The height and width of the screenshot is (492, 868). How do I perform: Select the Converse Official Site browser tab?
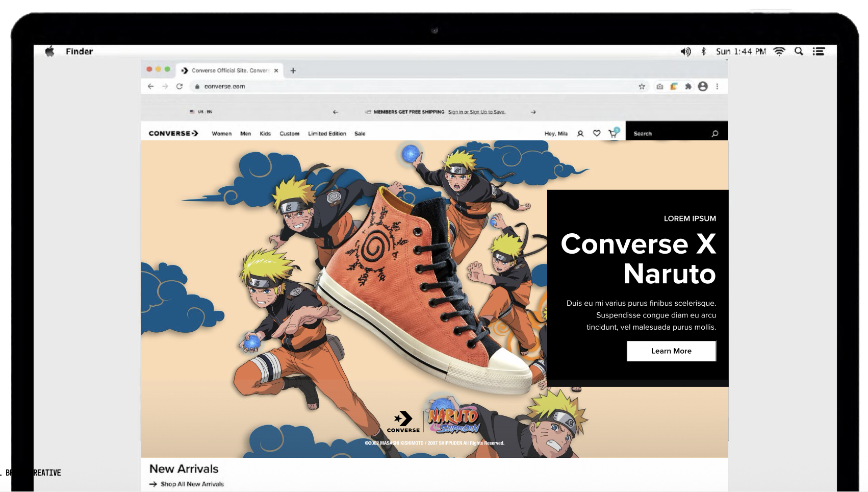click(229, 70)
